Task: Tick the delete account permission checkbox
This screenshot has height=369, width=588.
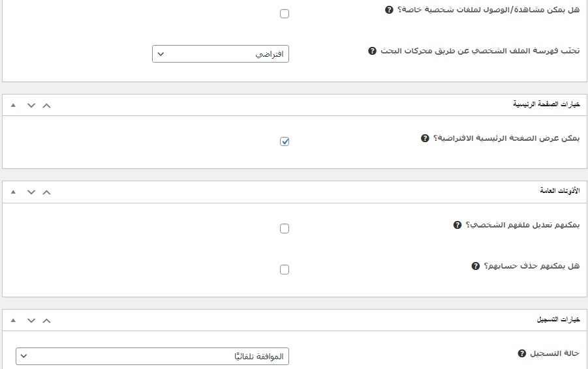Action: pyautogui.click(x=285, y=270)
